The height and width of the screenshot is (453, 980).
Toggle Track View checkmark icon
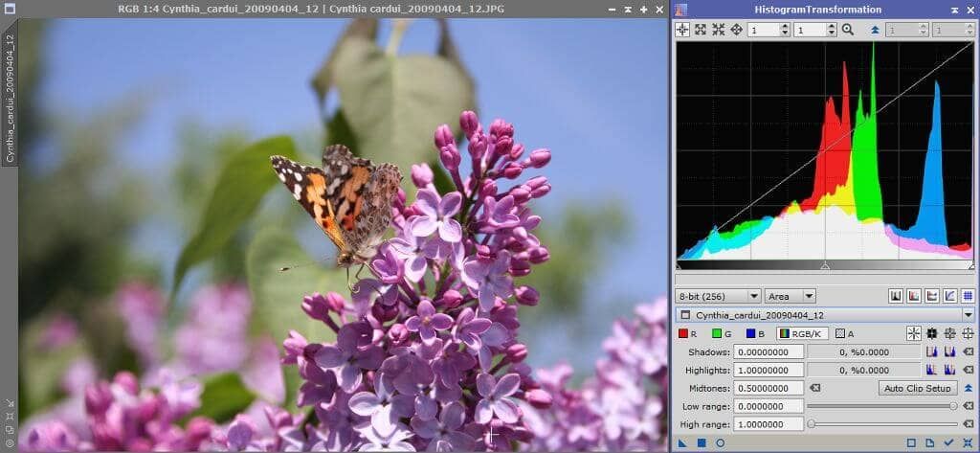tap(949, 443)
